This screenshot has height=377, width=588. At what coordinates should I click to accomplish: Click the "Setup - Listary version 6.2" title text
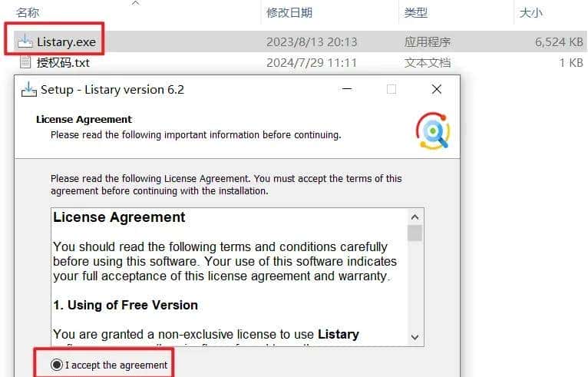click(x=113, y=90)
